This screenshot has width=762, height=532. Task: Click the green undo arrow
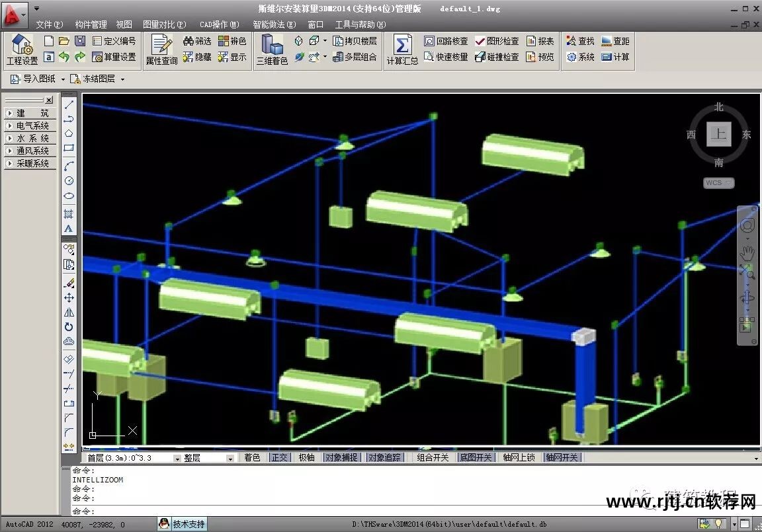tap(64, 57)
